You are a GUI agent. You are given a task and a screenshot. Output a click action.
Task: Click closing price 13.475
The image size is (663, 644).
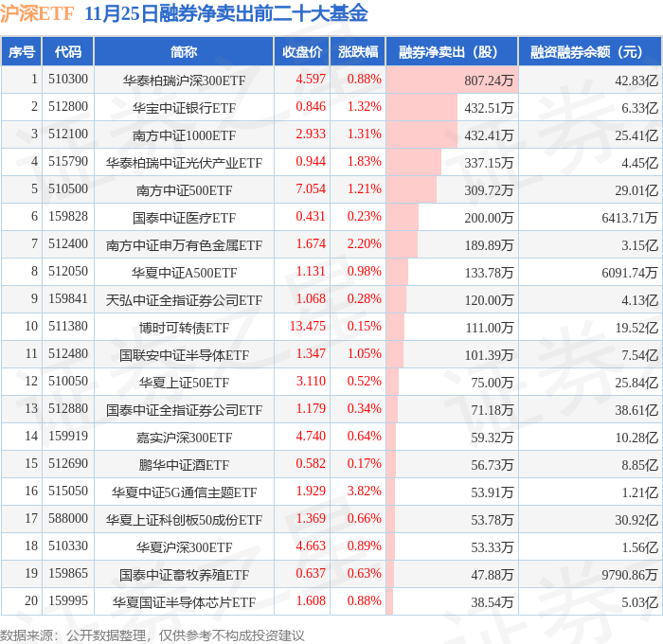(308, 327)
